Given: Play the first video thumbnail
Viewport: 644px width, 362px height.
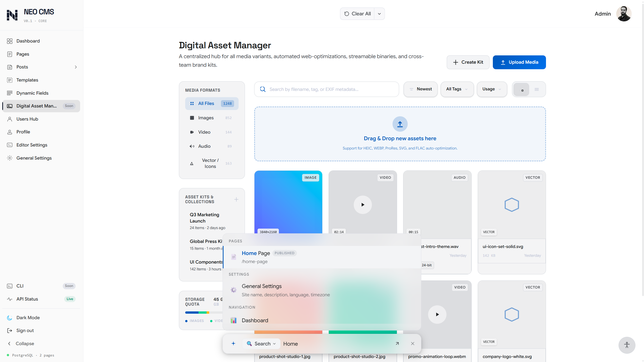Looking at the screenshot, I should click(363, 205).
